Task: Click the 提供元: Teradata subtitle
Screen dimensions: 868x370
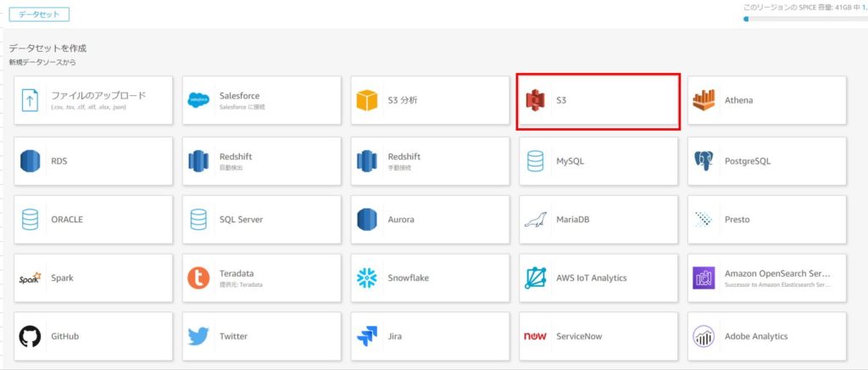Action: (241, 284)
